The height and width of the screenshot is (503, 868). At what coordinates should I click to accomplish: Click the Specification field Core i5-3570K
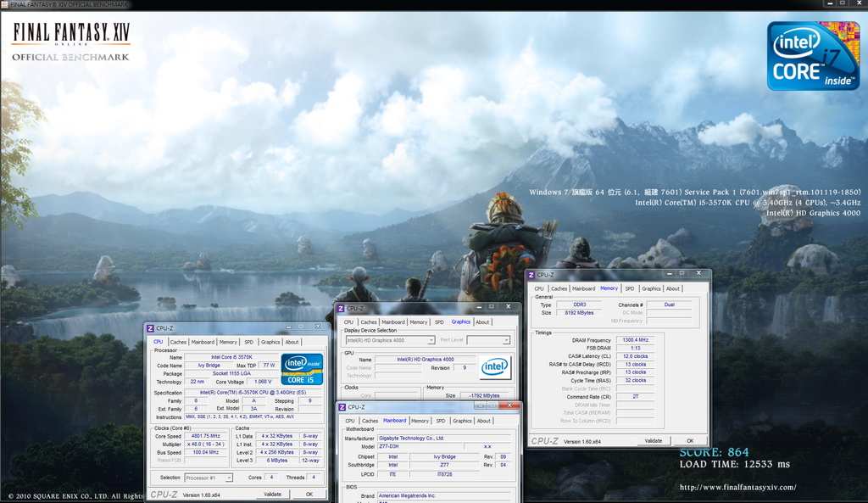[253, 392]
